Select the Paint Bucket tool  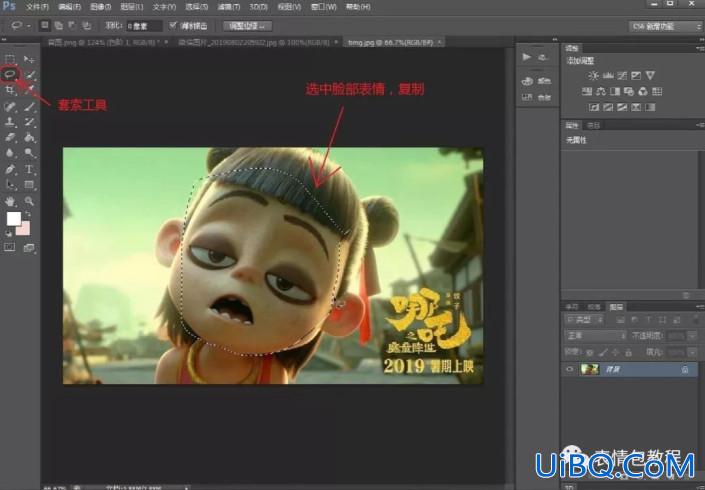tap(29, 138)
